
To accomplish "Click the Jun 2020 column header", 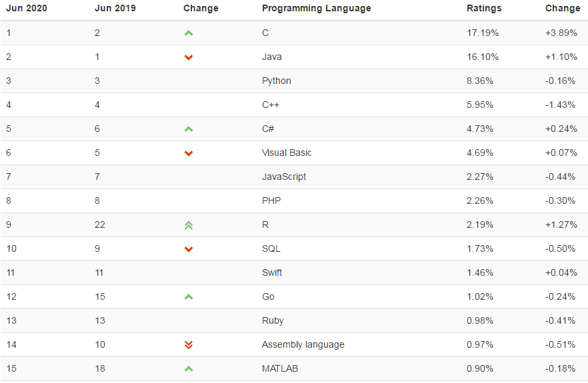I will point(27,9).
